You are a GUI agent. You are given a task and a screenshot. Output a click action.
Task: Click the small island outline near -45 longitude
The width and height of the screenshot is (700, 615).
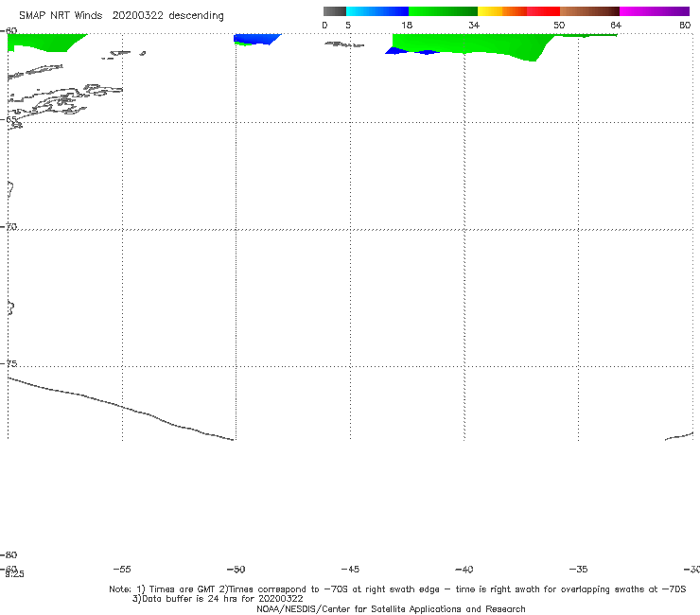click(x=344, y=44)
